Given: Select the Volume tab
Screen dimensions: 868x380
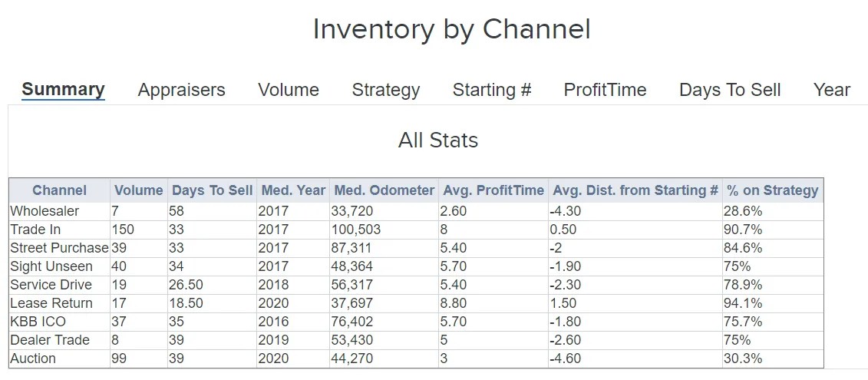Looking at the screenshot, I should pyautogui.click(x=289, y=90).
